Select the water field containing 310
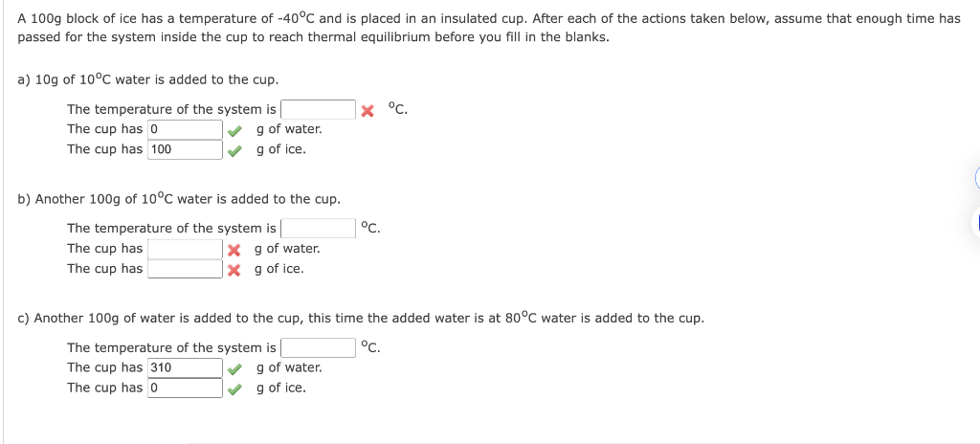 click(186, 367)
